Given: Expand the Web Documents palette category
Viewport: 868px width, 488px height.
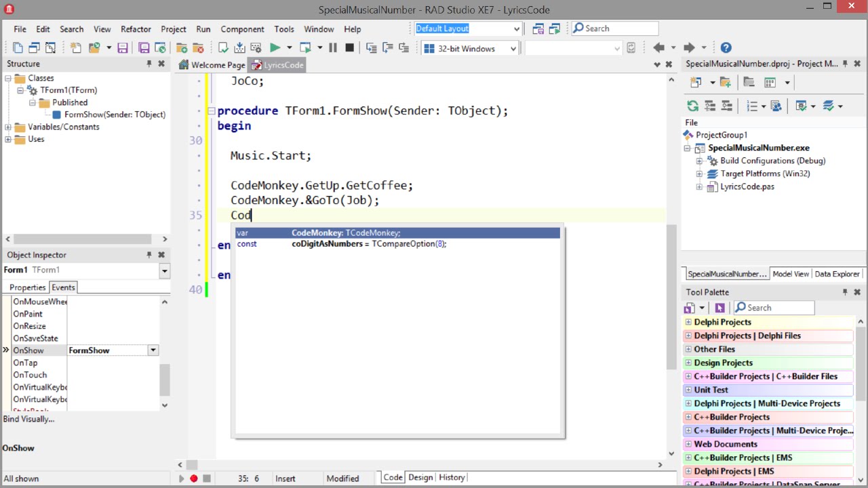Looking at the screenshot, I should point(688,444).
